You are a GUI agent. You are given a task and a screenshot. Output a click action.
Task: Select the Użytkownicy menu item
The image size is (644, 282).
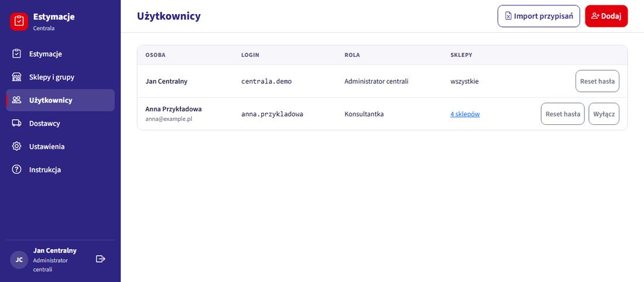tap(60, 100)
